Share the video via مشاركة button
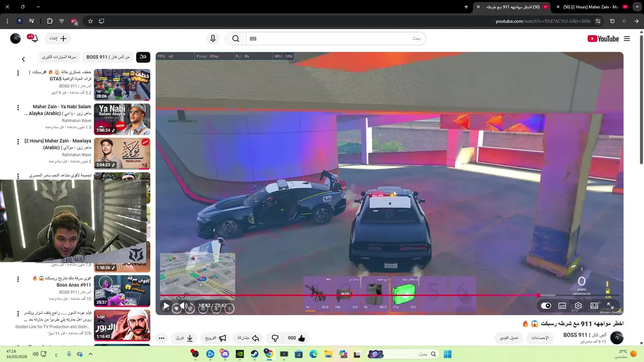This screenshot has width=644, height=362. coord(249,338)
